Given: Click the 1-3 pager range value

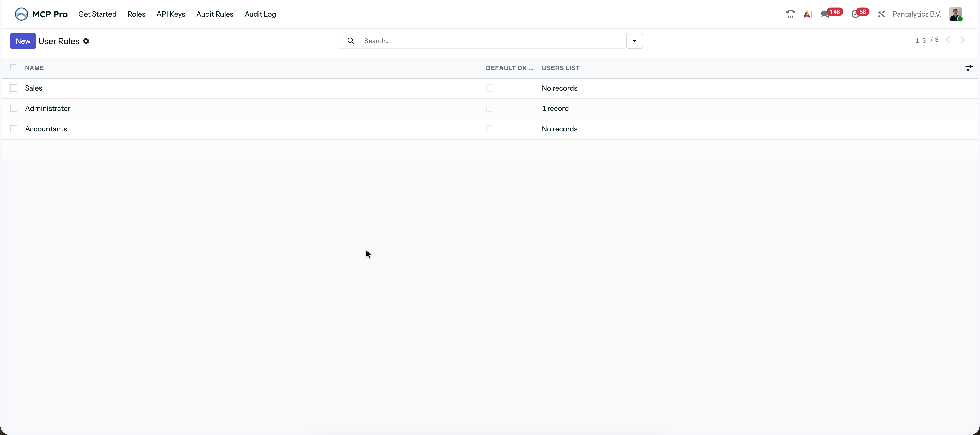Looking at the screenshot, I should click(x=920, y=40).
